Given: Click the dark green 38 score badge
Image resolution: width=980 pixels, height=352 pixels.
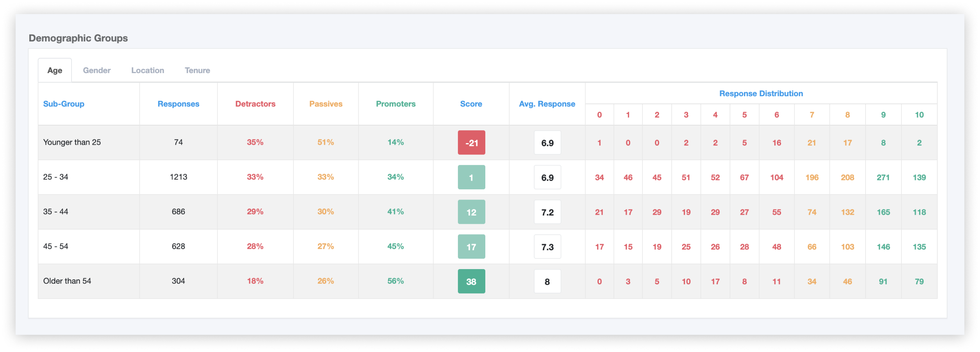Looking at the screenshot, I should pyautogui.click(x=471, y=281).
